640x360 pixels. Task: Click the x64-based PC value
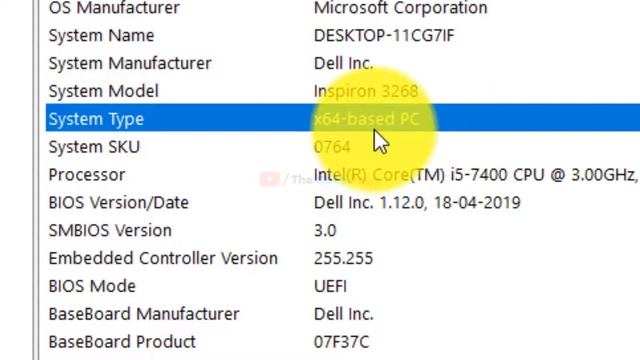367,119
